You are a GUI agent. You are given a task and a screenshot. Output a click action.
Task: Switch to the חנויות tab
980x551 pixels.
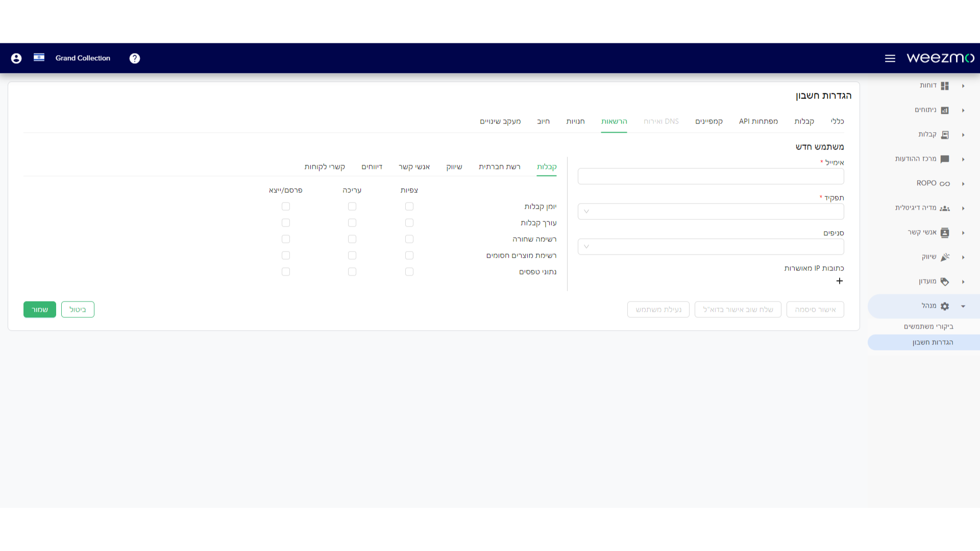(575, 121)
